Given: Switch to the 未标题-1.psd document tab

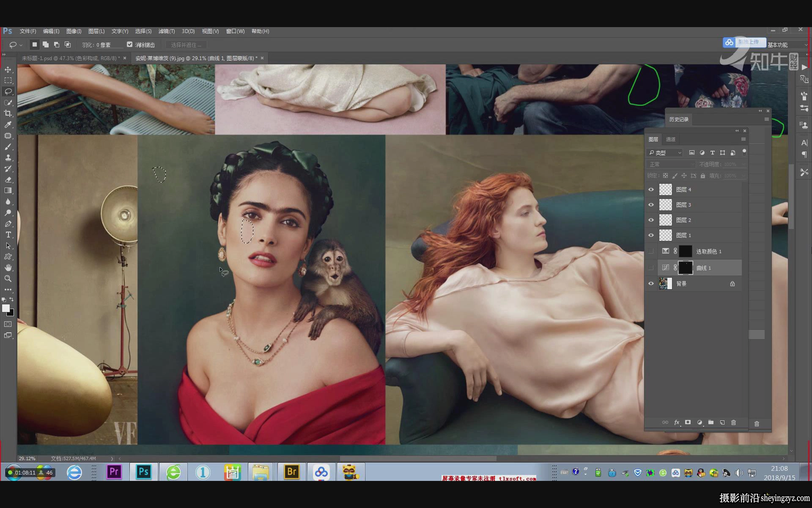Looking at the screenshot, I should tap(71, 58).
